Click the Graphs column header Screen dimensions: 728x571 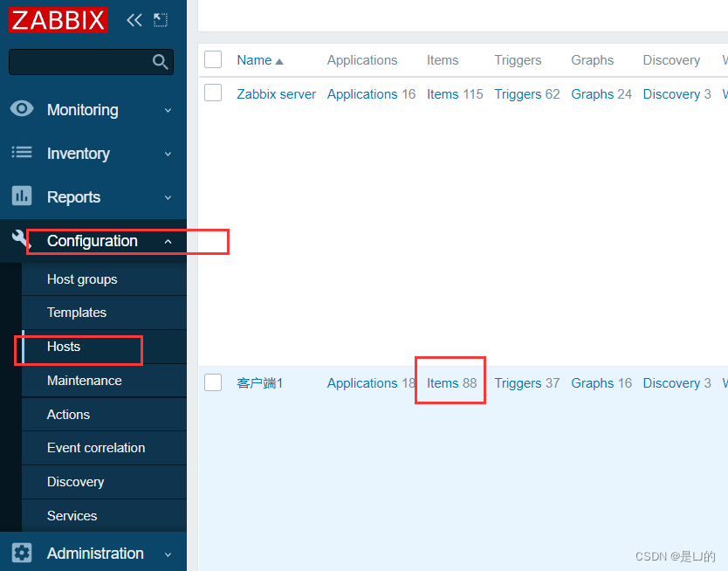coord(592,60)
